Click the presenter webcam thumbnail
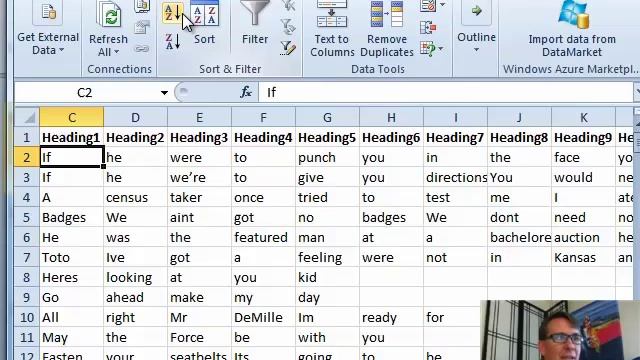The width and height of the screenshot is (640, 360). (560, 330)
